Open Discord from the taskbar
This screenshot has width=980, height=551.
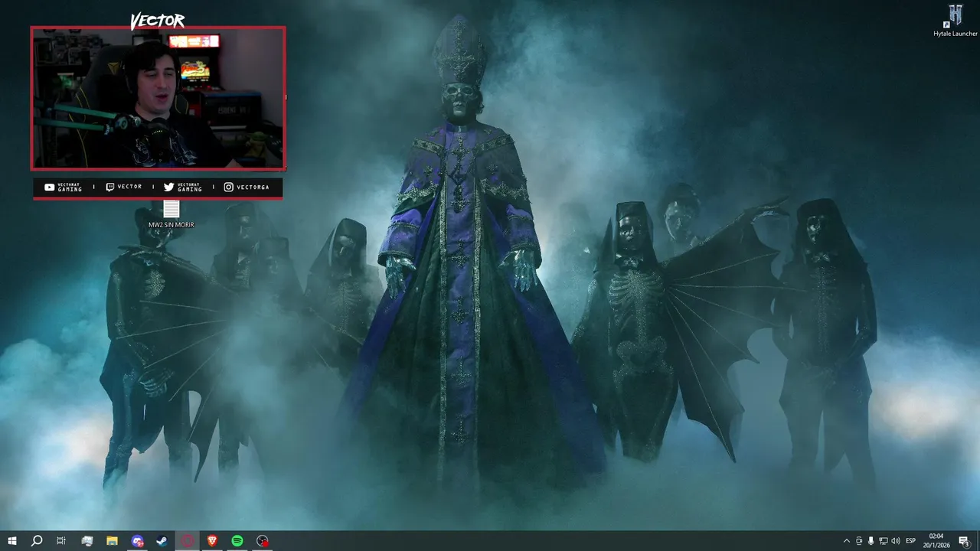137,541
